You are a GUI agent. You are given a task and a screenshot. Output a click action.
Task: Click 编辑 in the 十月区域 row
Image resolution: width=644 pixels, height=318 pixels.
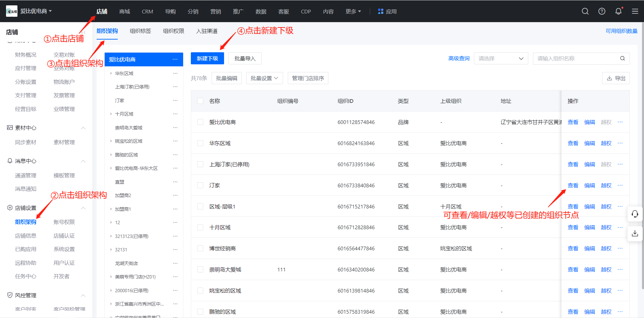click(589, 227)
